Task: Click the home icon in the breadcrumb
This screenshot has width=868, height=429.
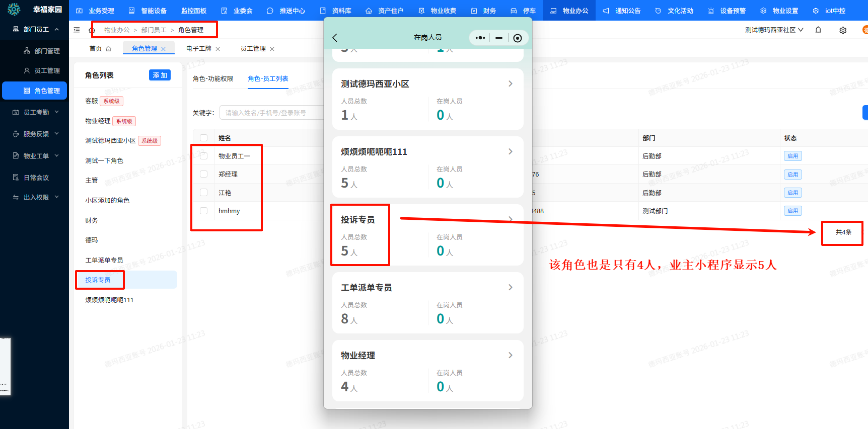Action: [x=92, y=30]
